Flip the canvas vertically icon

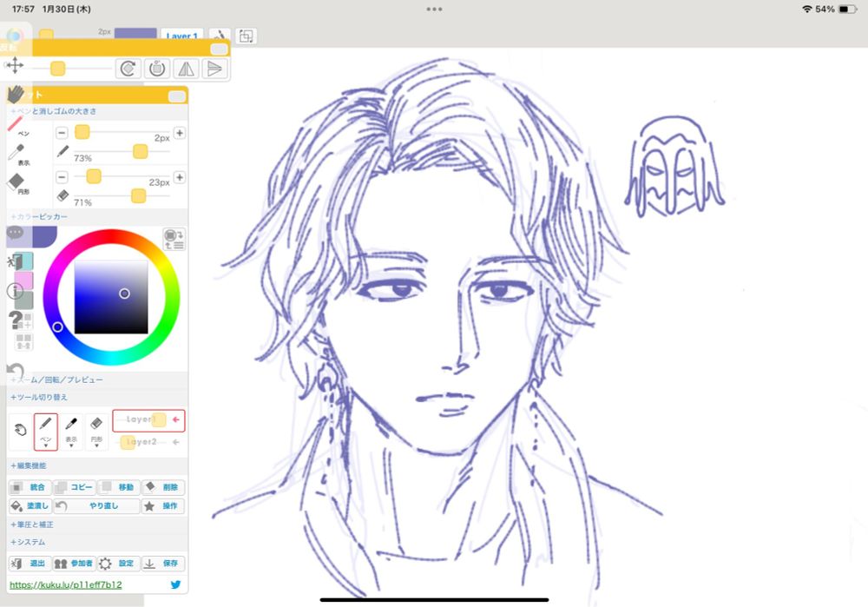[214, 69]
